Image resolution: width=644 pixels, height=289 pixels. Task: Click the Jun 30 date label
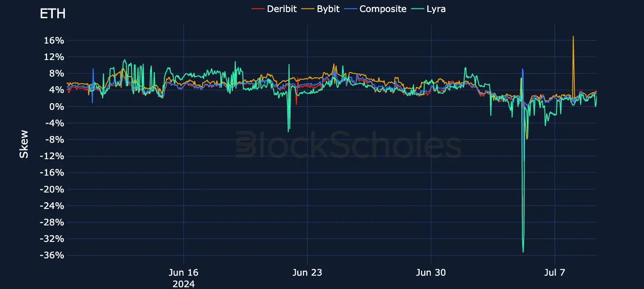431,273
